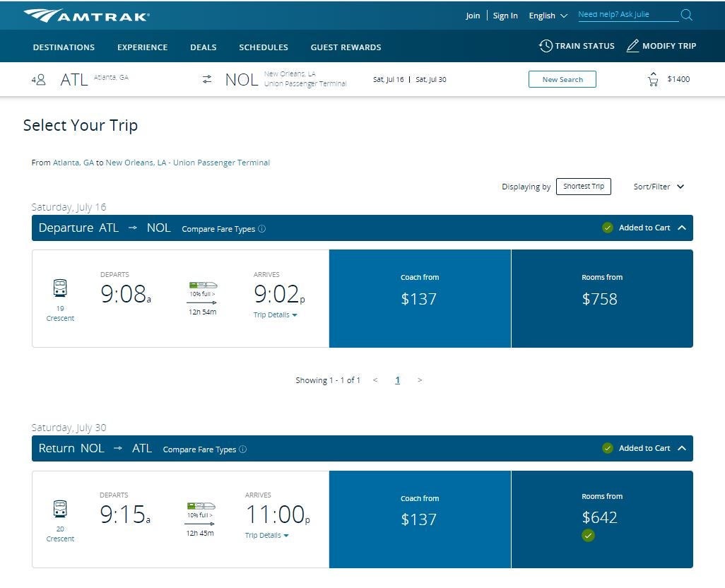Open the Sort/Filter dropdown
The height and width of the screenshot is (588, 725).
click(659, 187)
